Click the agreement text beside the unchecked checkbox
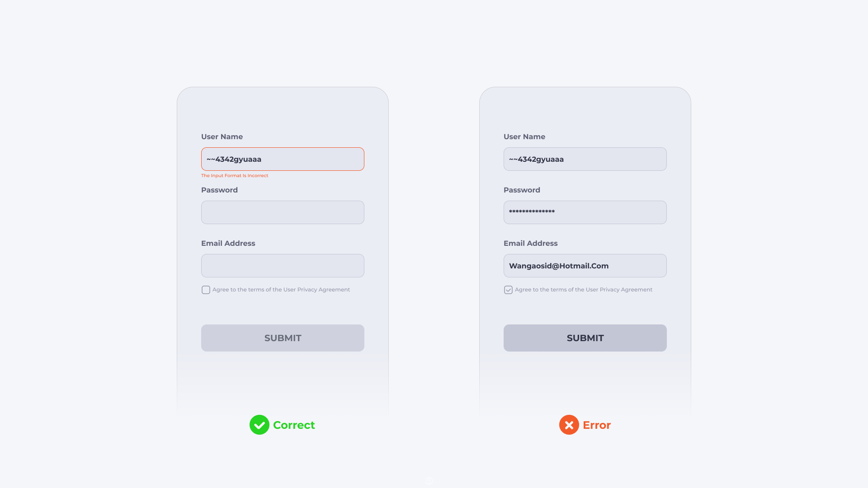Image resolution: width=868 pixels, height=488 pixels. point(281,290)
